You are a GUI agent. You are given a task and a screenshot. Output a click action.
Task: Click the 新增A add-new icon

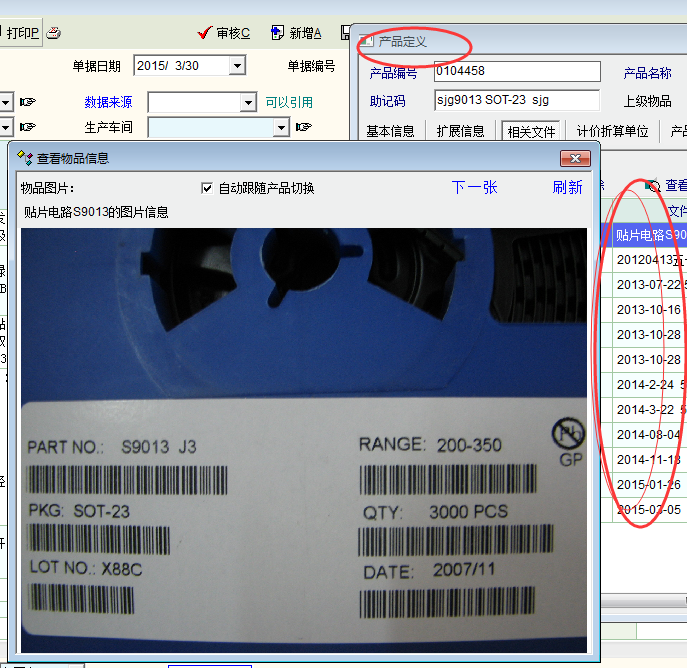tap(279, 33)
